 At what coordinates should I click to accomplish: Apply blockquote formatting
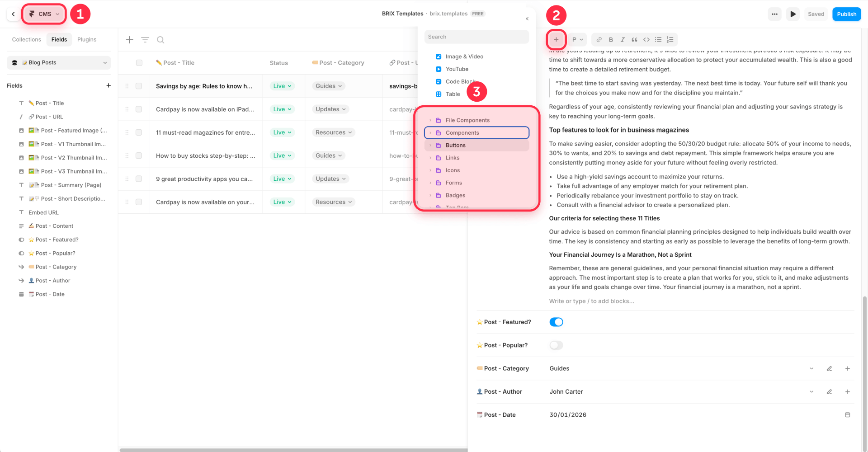tap(634, 40)
